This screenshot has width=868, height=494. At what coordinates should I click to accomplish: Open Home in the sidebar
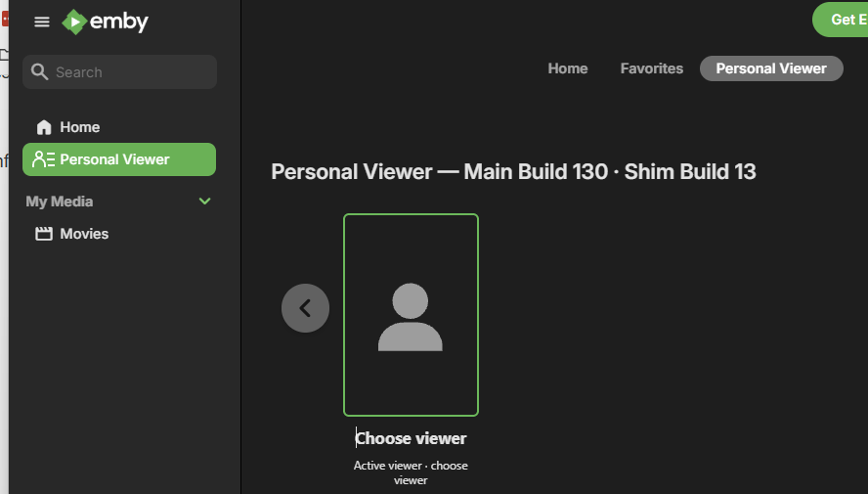119,127
